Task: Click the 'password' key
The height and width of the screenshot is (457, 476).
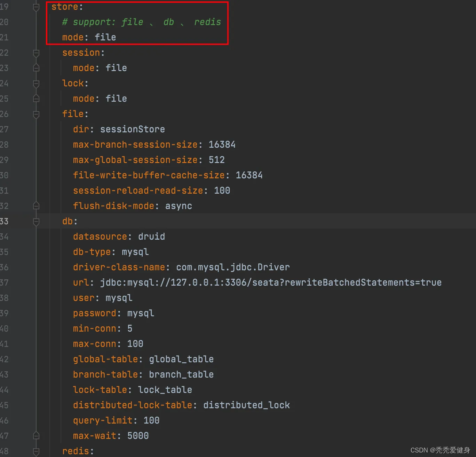Action: 95,313
